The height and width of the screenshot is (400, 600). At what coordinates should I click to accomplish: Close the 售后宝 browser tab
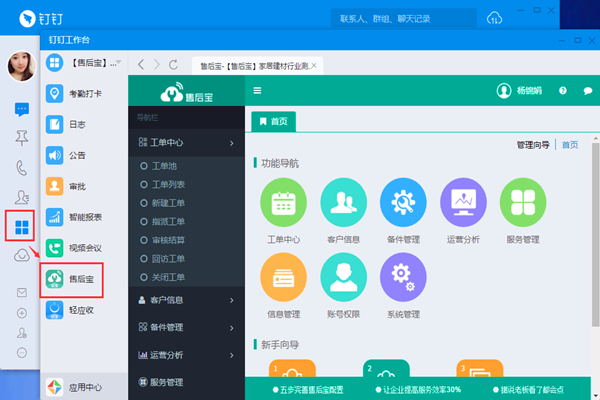pyautogui.click(x=314, y=66)
